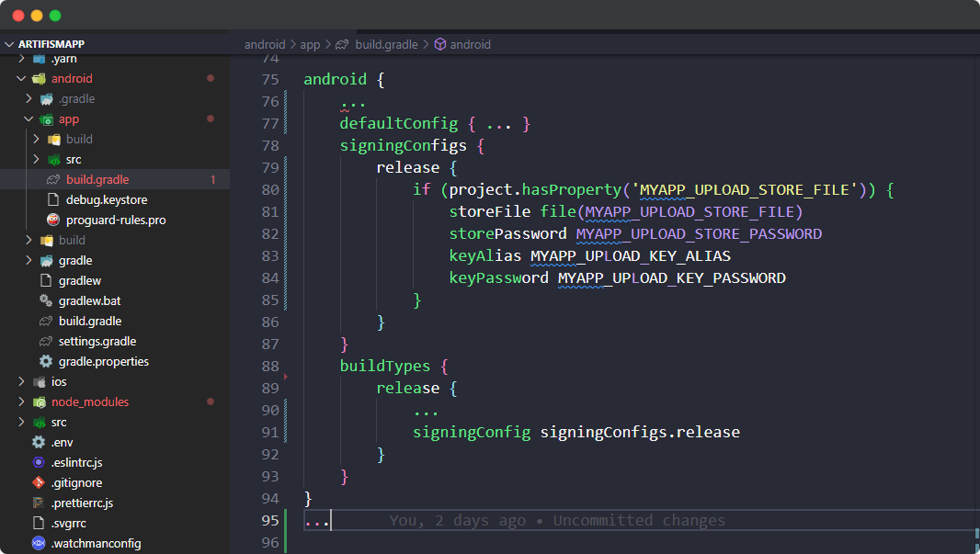Click the gradlew.bat file icon
The height and width of the screenshot is (554, 980).
(x=46, y=300)
